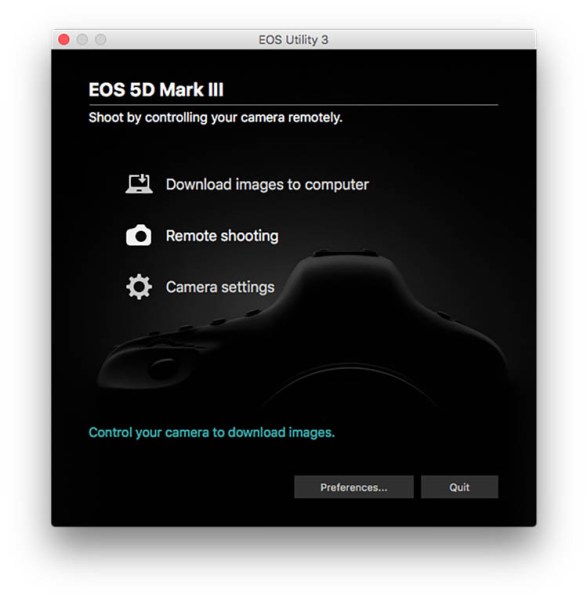Open the Preferences dialog
587x600 pixels.
(x=354, y=487)
